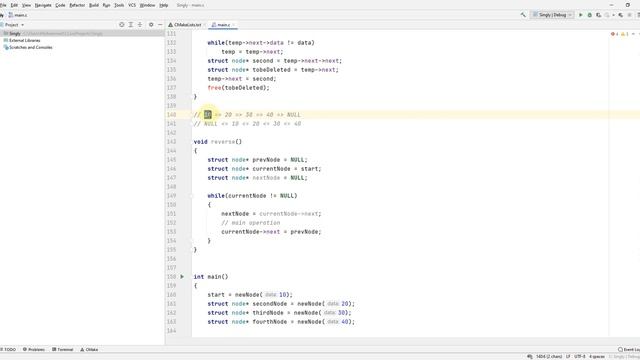Click the free(tobeDeleted); code line

pos(238,88)
